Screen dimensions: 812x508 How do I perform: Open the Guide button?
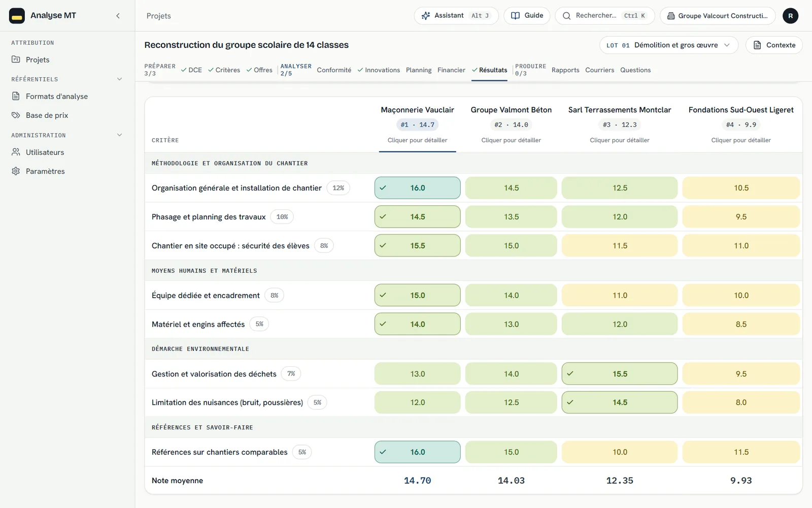[x=527, y=16]
